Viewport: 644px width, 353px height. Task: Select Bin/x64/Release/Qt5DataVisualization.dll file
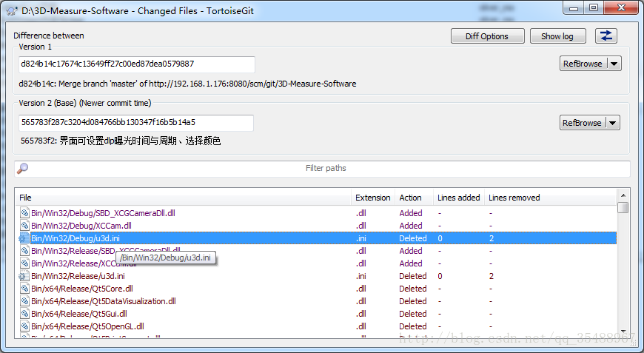[104, 301]
